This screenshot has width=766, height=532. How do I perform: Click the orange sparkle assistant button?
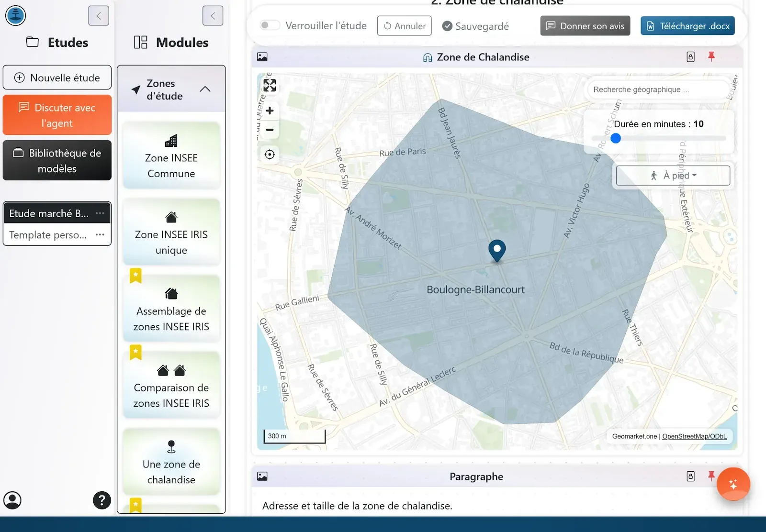point(733,484)
